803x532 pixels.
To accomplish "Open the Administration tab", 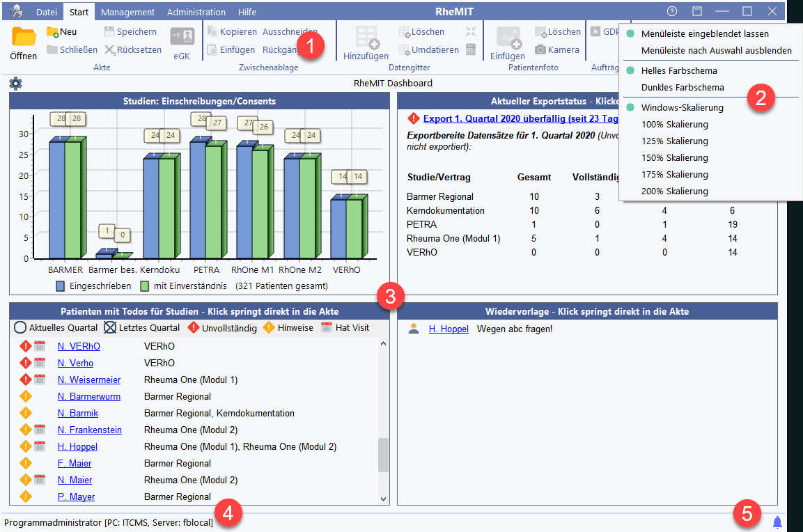I will [x=196, y=12].
